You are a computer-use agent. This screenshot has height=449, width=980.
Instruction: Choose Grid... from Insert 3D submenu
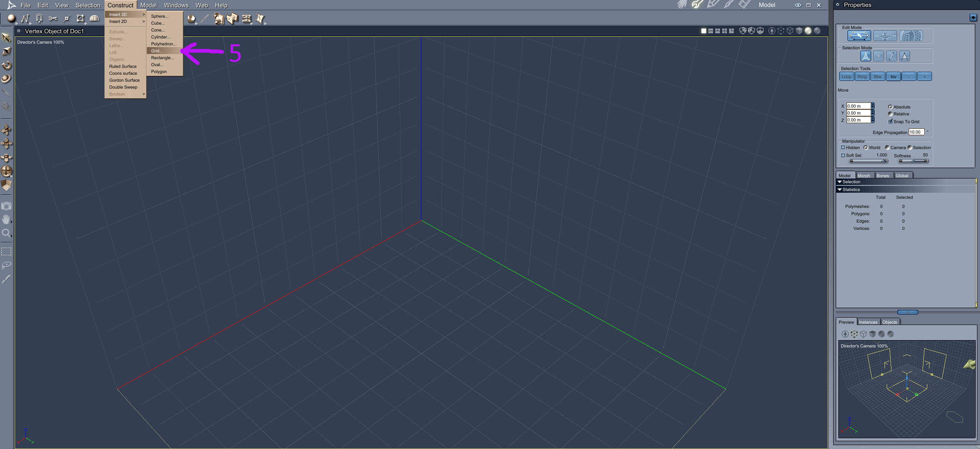click(x=165, y=51)
